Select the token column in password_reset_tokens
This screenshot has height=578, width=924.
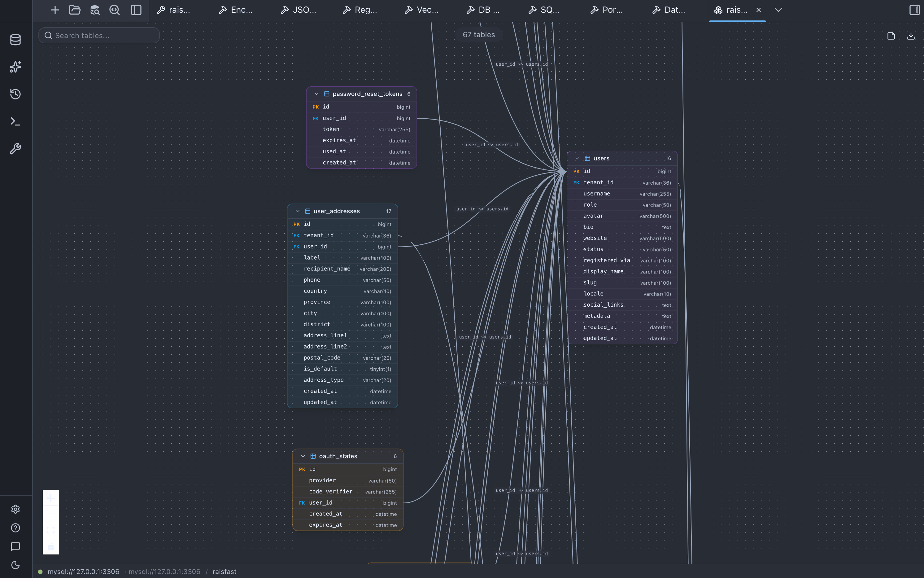[x=361, y=129]
